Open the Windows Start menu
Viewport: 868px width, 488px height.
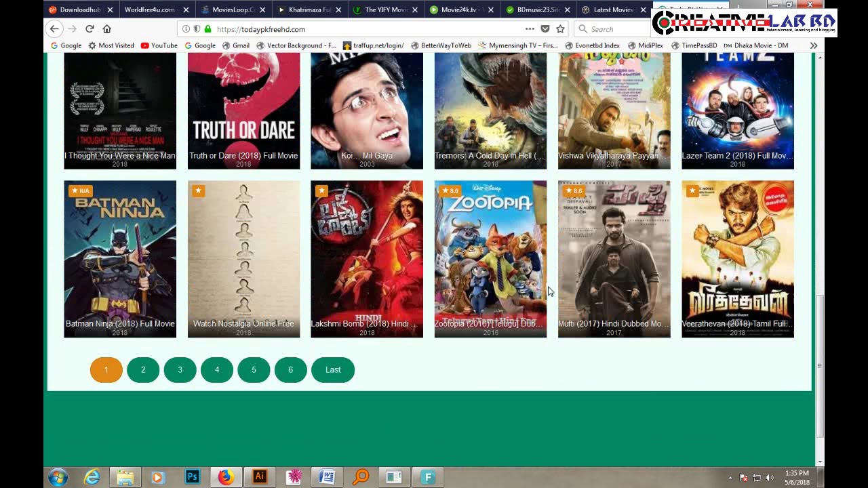(x=58, y=477)
